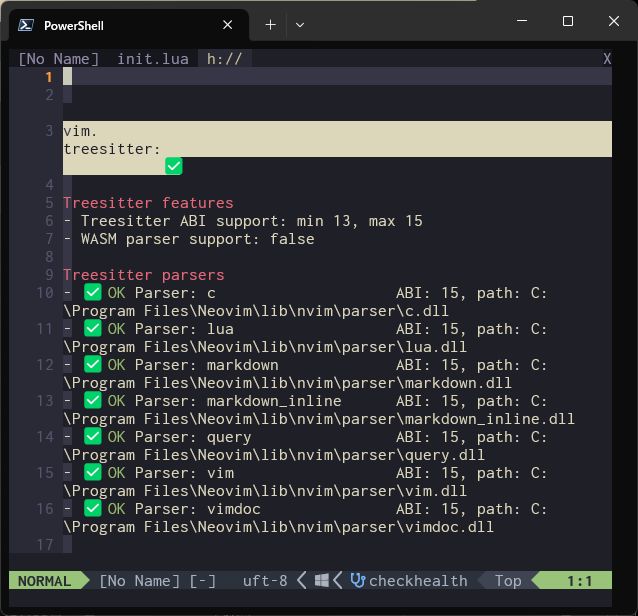Select the h:// health tab

[x=224, y=59]
